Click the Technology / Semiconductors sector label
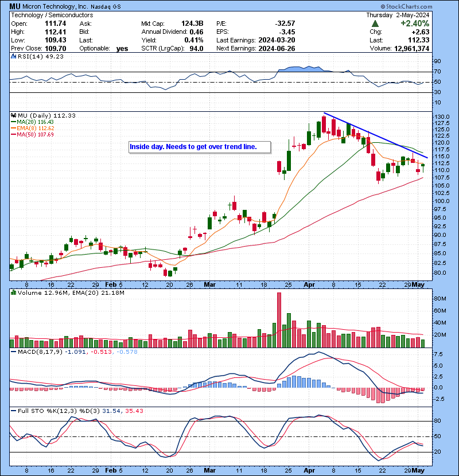Viewport: 459px width, 476px height. pos(52,15)
